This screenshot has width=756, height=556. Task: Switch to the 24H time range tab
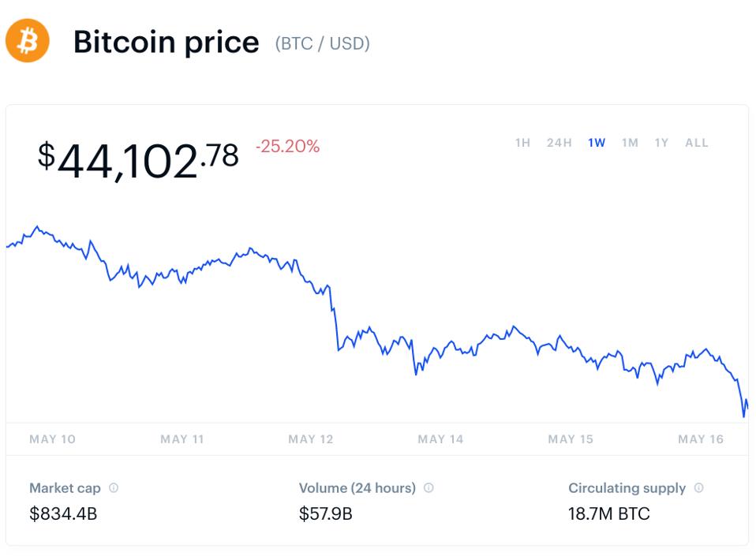(x=559, y=143)
